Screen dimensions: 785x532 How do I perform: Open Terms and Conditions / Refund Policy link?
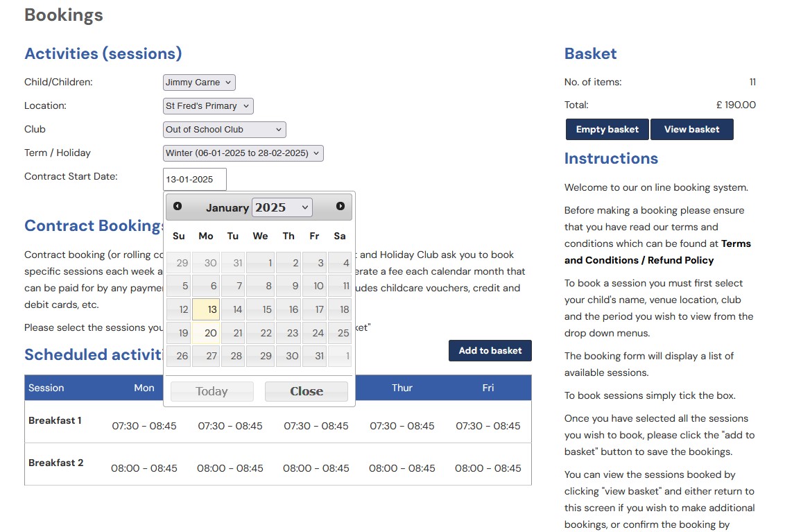pos(657,252)
